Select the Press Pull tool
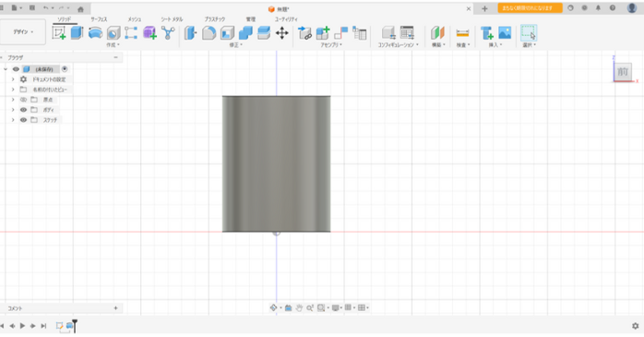The image size is (644, 337). pyautogui.click(x=191, y=33)
